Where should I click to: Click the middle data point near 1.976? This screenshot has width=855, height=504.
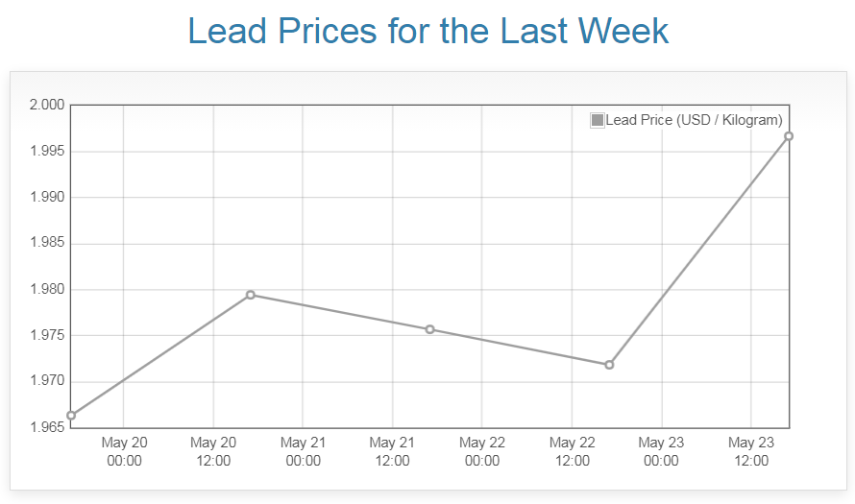tap(429, 329)
